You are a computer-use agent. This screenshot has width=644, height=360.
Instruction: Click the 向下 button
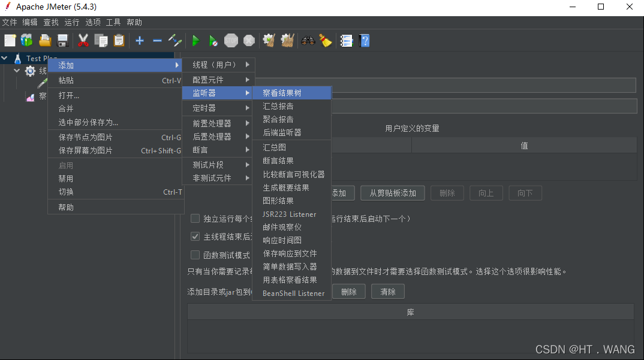[x=525, y=193]
